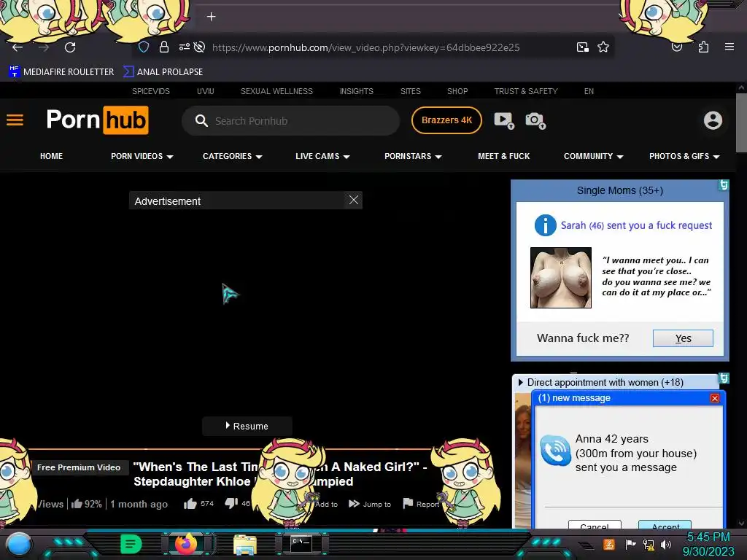Open the EN language selector
This screenshot has height=560, width=747.
point(589,91)
